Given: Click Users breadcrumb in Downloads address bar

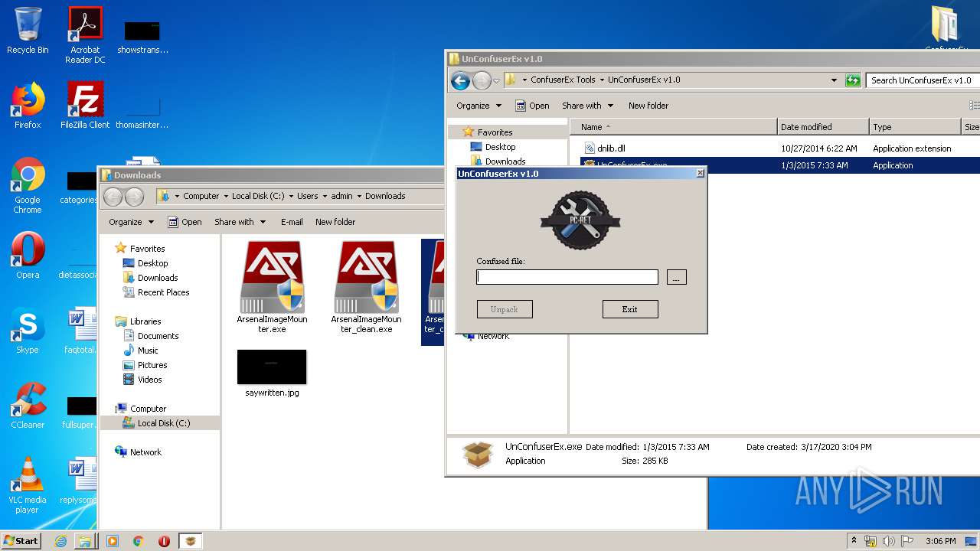Looking at the screenshot, I should coord(307,196).
